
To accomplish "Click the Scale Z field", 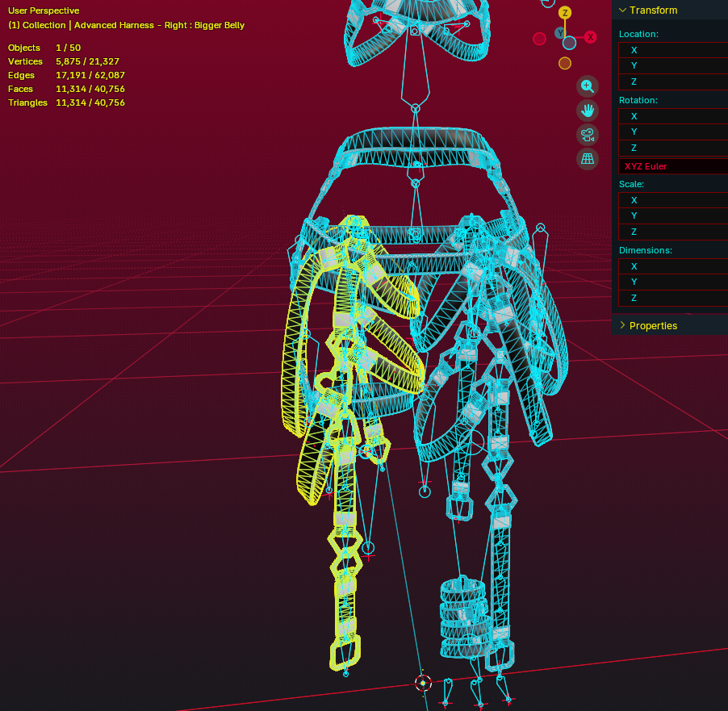I will coord(673,232).
